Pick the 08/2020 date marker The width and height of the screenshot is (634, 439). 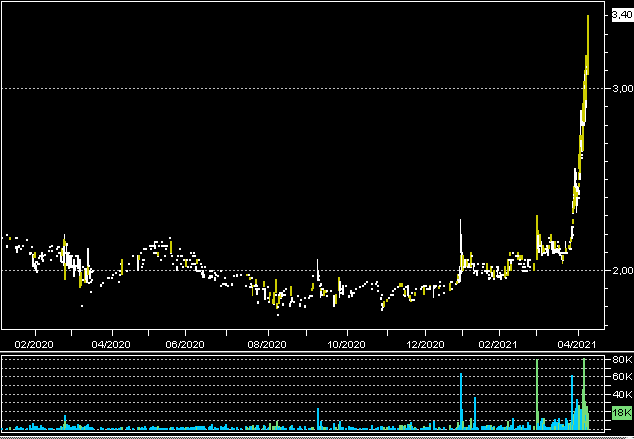(268, 343)
